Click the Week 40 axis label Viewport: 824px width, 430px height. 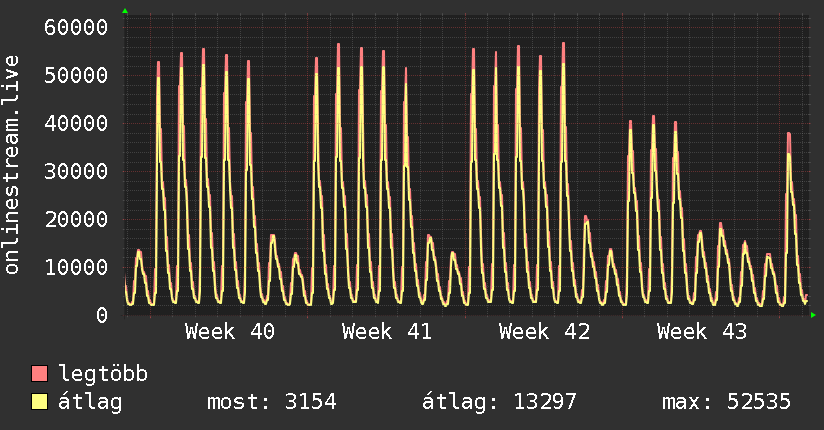(230, 332)
